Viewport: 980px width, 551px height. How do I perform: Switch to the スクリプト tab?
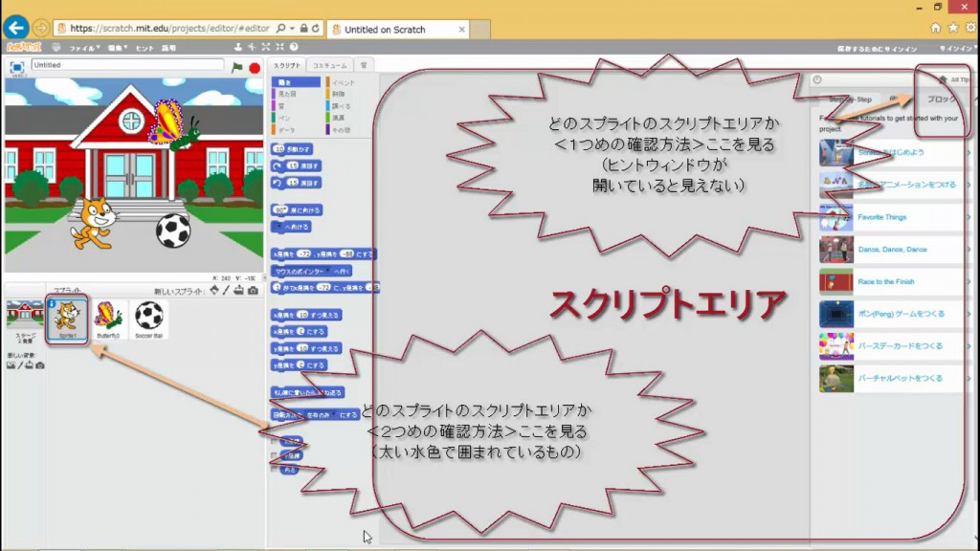click(287, 65)
